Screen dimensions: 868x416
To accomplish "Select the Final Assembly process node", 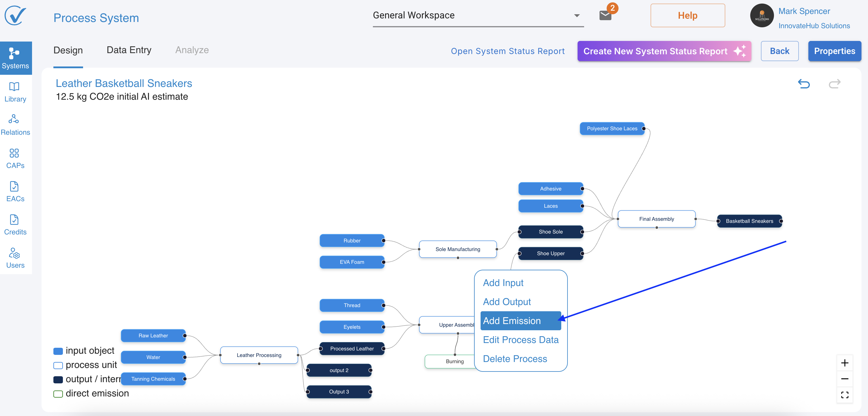I will click(656, 219).
